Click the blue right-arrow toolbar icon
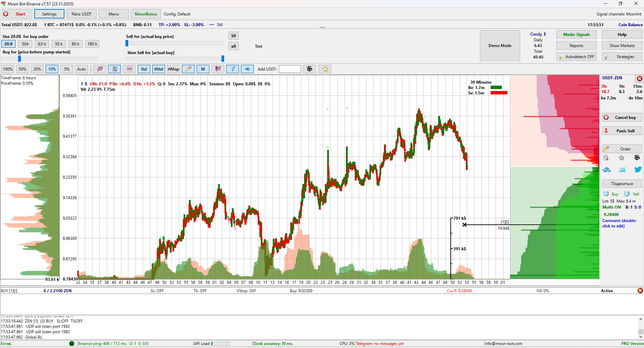Screen dimensions: 644x348 [x=247, y=69]
